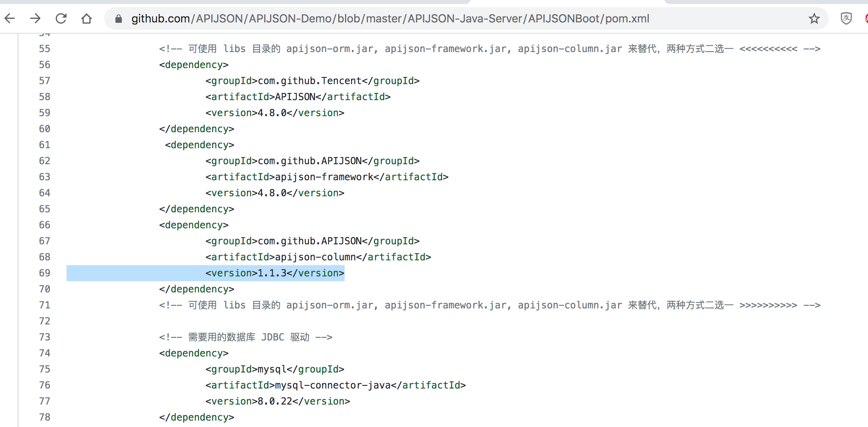Reload the pom.xml page
The height and width of the screenshot is (427, 868).
pos(61,18)
